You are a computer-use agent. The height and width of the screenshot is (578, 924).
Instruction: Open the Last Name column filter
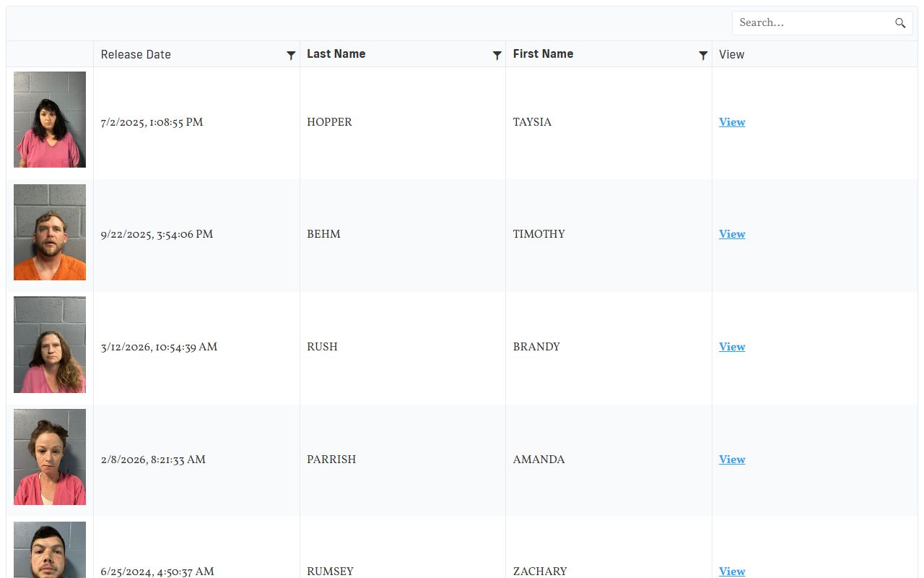[497, 55]
